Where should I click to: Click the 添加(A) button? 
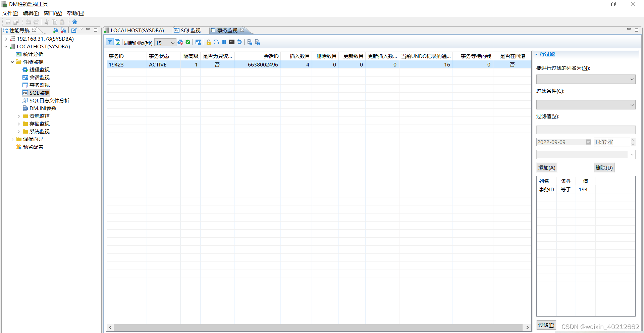pos(547,168)
